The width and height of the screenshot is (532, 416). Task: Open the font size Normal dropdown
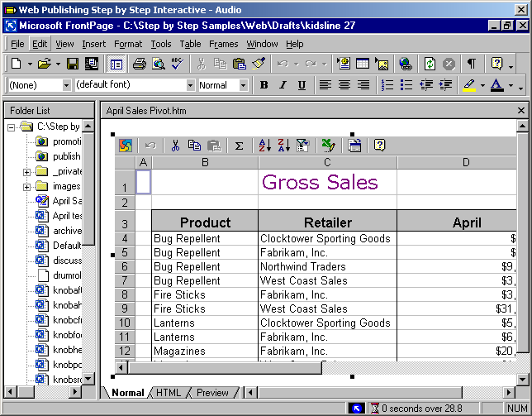point(243,85)
